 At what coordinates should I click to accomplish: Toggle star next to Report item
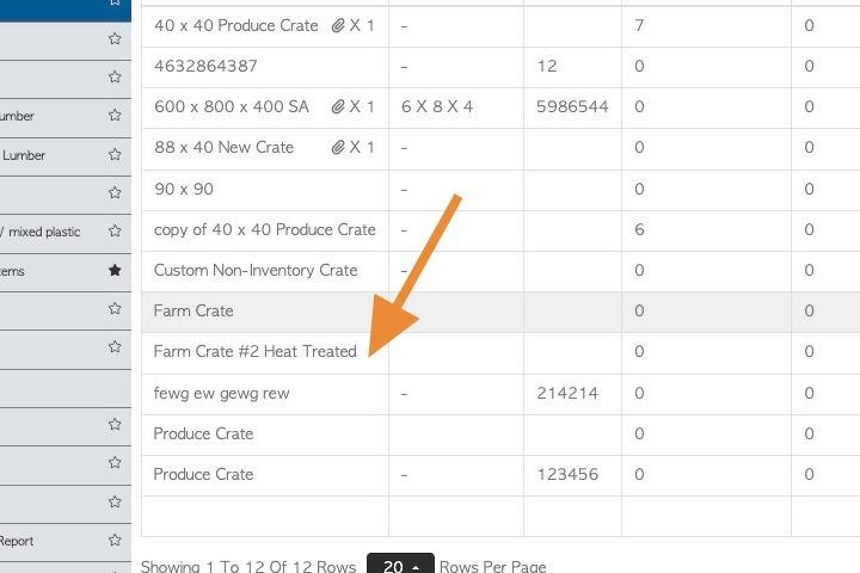tap(115, 540)
